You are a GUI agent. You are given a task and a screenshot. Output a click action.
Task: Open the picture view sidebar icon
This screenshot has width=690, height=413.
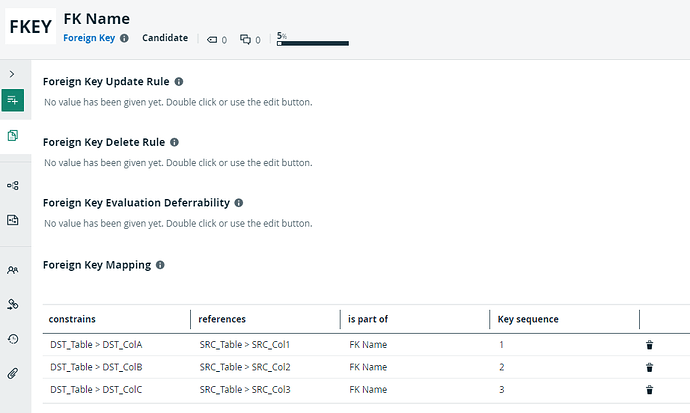coord(13,220)
